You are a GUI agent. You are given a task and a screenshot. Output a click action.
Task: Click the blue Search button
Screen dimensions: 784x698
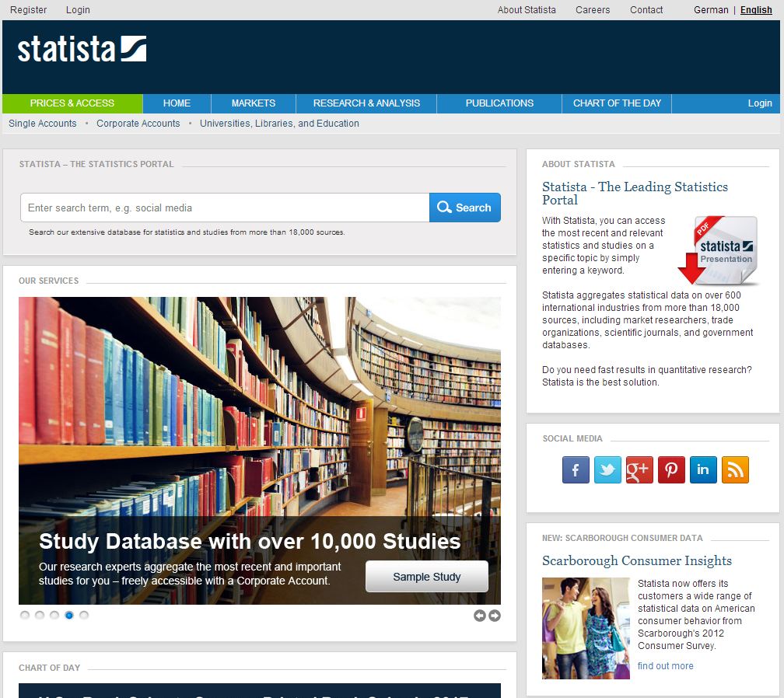click(465, 208)
